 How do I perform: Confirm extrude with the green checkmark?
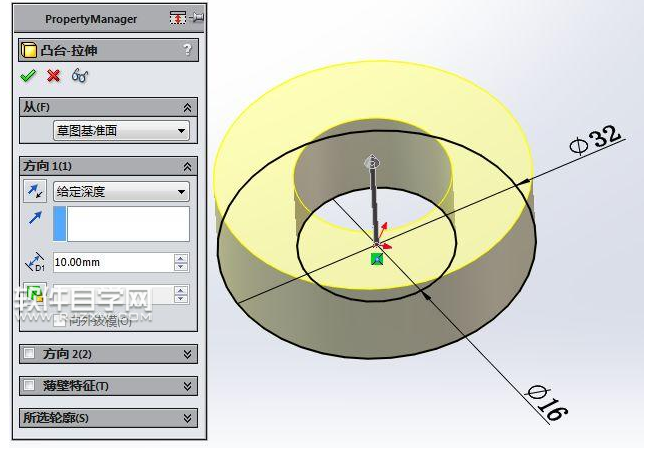(28, 76)
